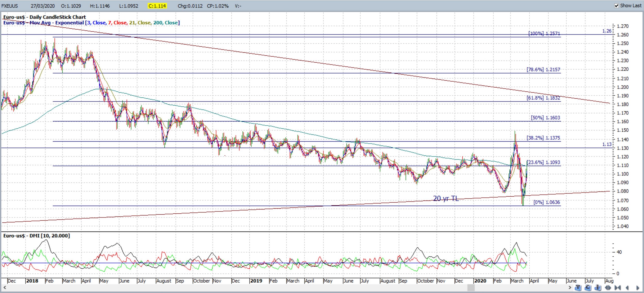Click the 'Mov Avg - Exponential' legend text
Screen dimensions: 644x293
(57, 23)
